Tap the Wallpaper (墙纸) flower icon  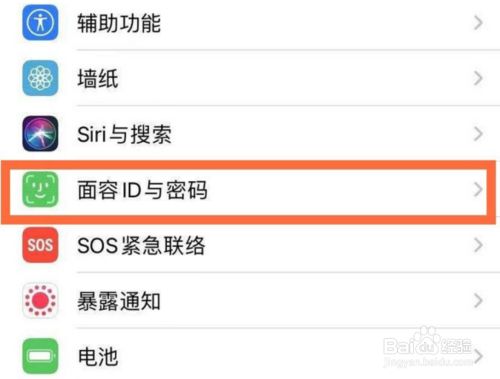tap(40, 78)
